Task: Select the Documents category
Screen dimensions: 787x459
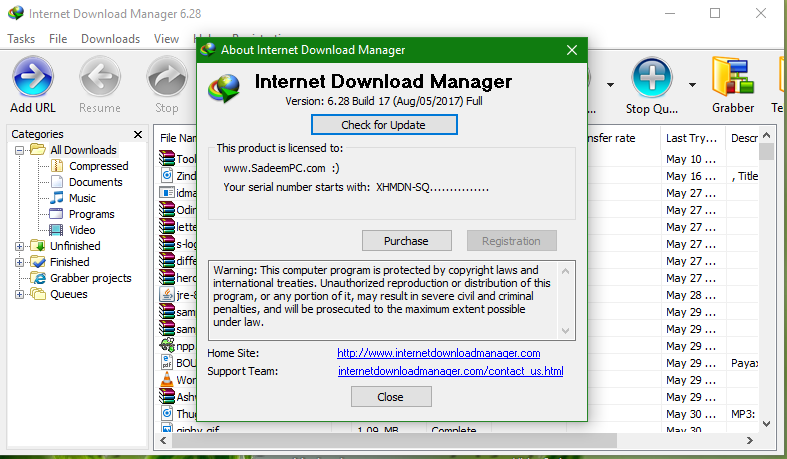Action: (x=95, y=182)
